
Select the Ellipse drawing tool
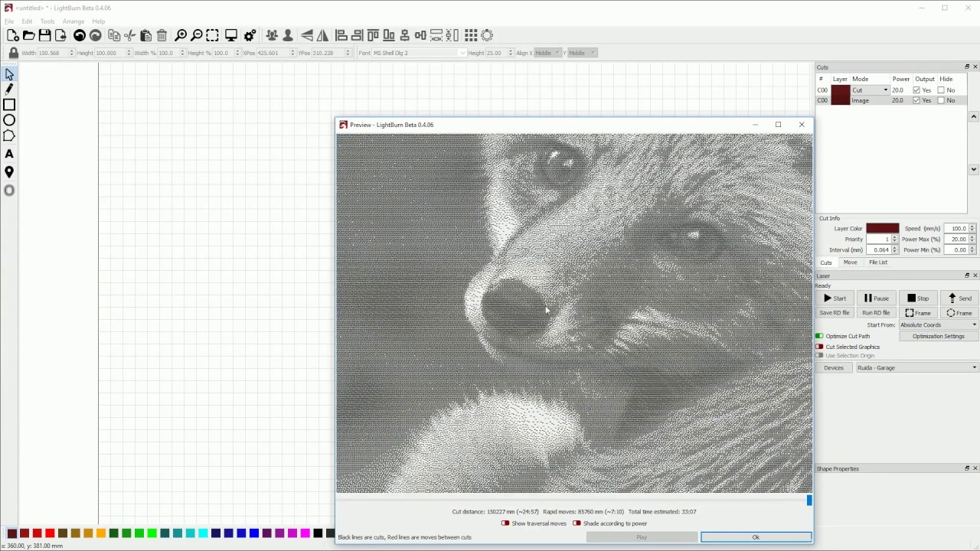coord(9,120)
